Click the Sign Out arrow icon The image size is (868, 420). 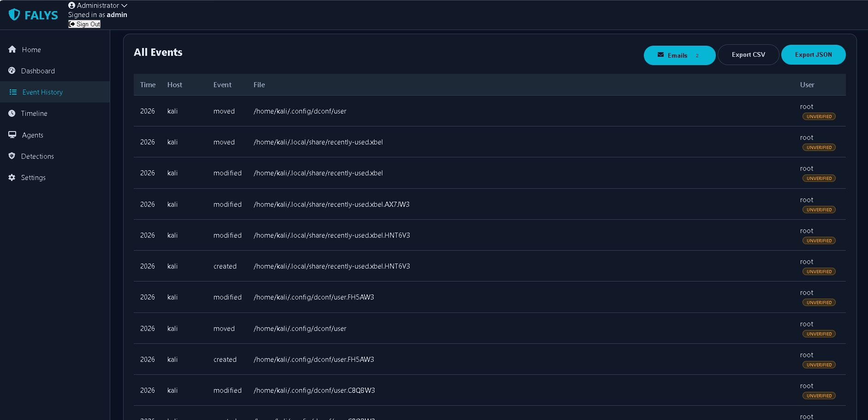point(72,24)
